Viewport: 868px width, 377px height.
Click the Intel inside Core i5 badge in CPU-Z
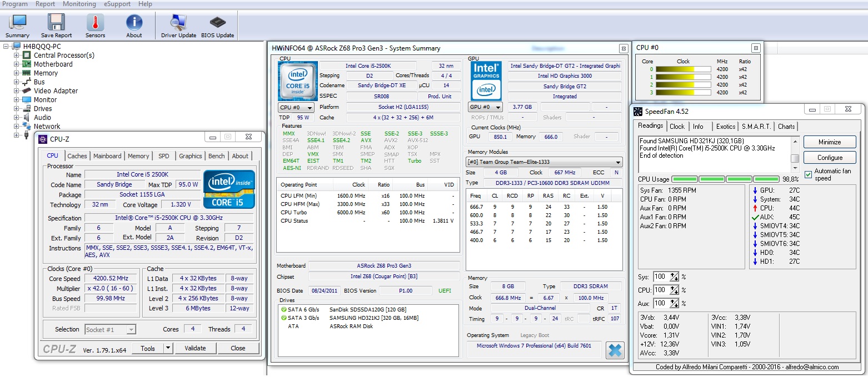(229, 189)
